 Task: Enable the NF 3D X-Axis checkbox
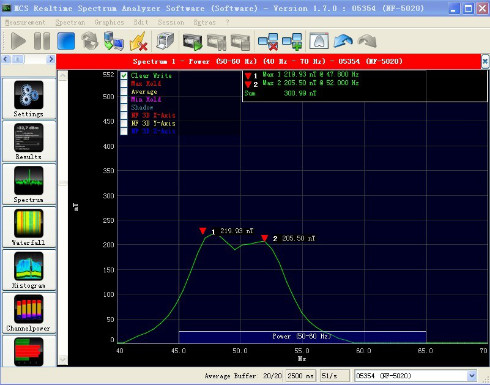coord(124,116)
